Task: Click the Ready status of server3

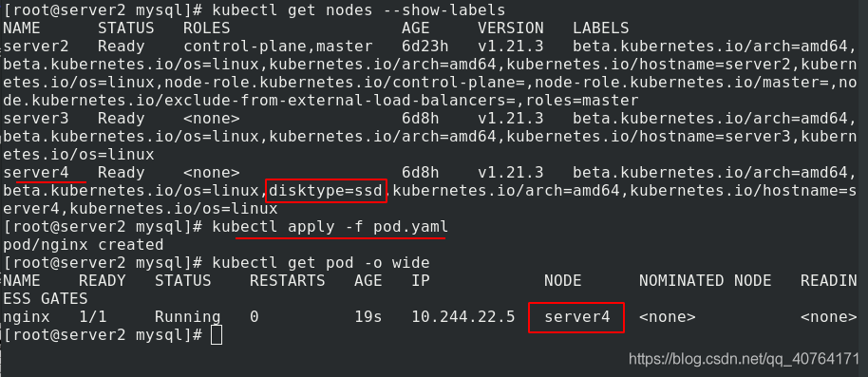Action: (122, 119)
